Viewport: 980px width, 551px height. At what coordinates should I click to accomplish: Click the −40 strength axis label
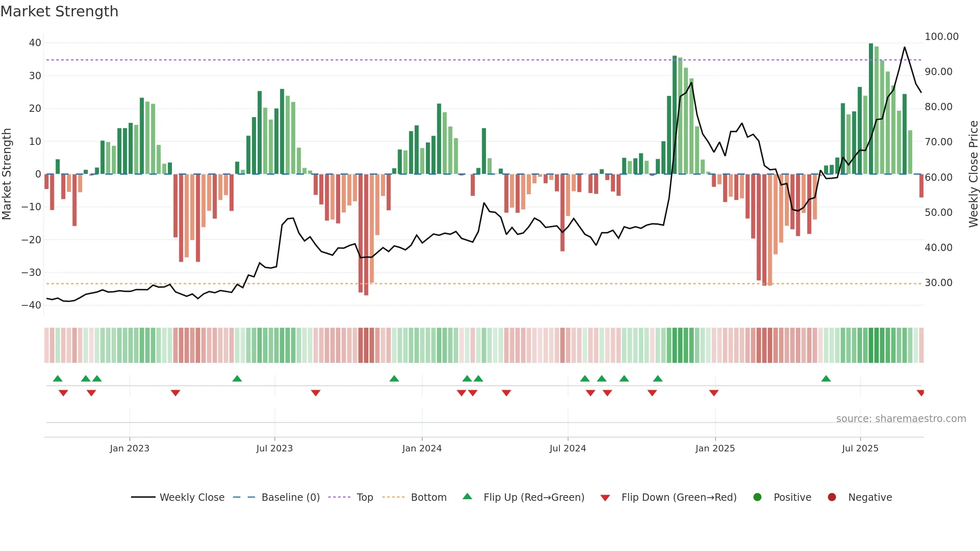tap(31, 305)
